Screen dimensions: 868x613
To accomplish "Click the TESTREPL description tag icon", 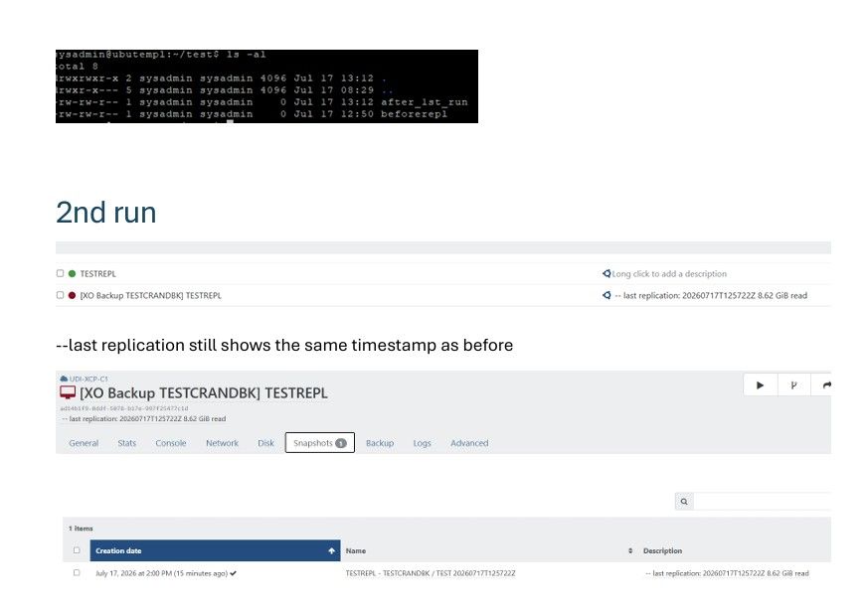I will 607,273.
